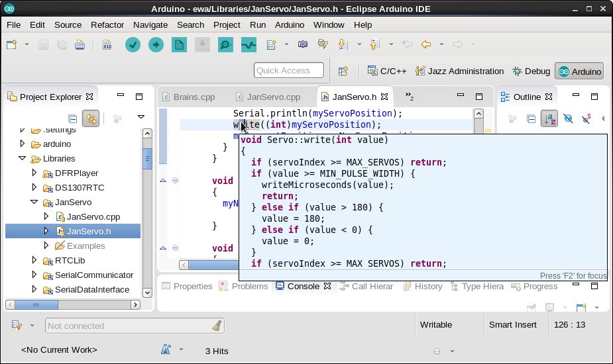Open the Arduino menu
Screen dimensions: 613x364
coord(290,24)
